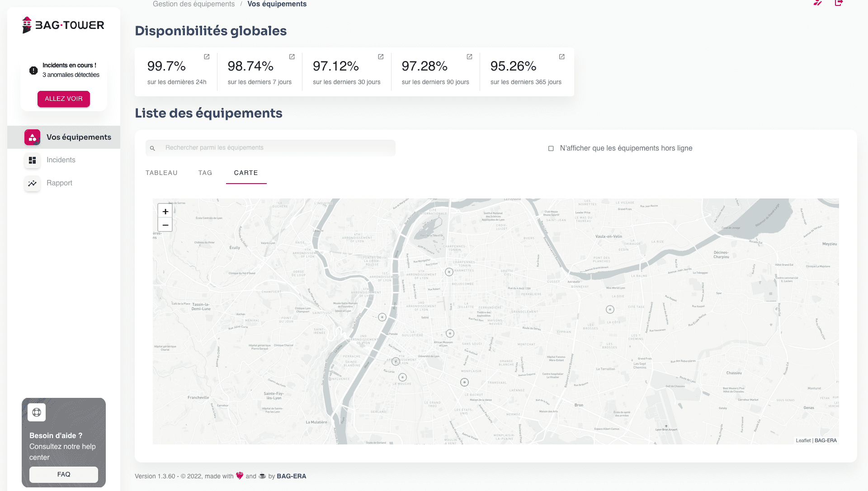Click the edit profile icon
The height and width of the screenshot is (491, 868).
click(817, 3)
